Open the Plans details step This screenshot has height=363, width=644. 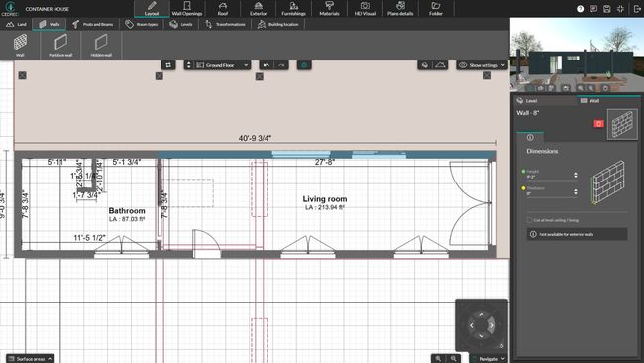pyautogui.click(x=400, y=9)
